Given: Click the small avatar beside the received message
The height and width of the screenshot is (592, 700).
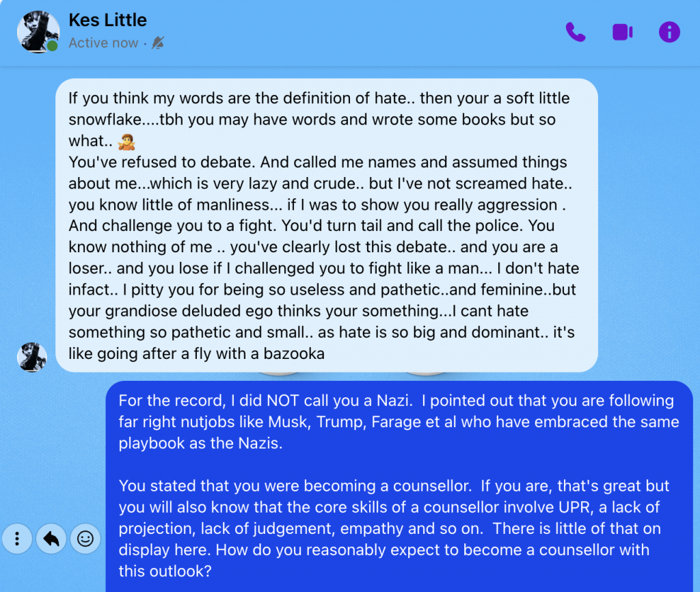Looking at the screenshot, I should coord(32,357).
